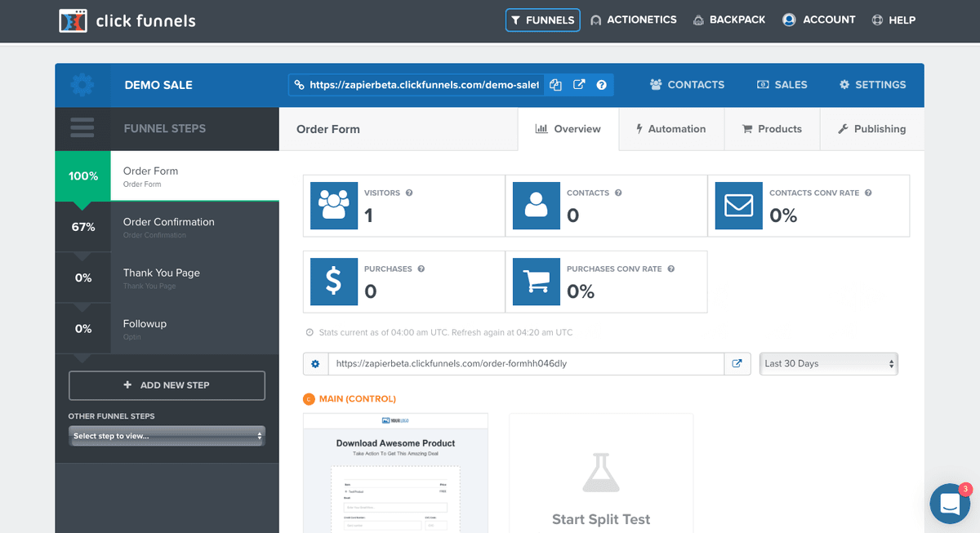Image resolution: width=980 pixels, height=533 pixels.
Task: Click the order form URL field
Action: (526, 363)
